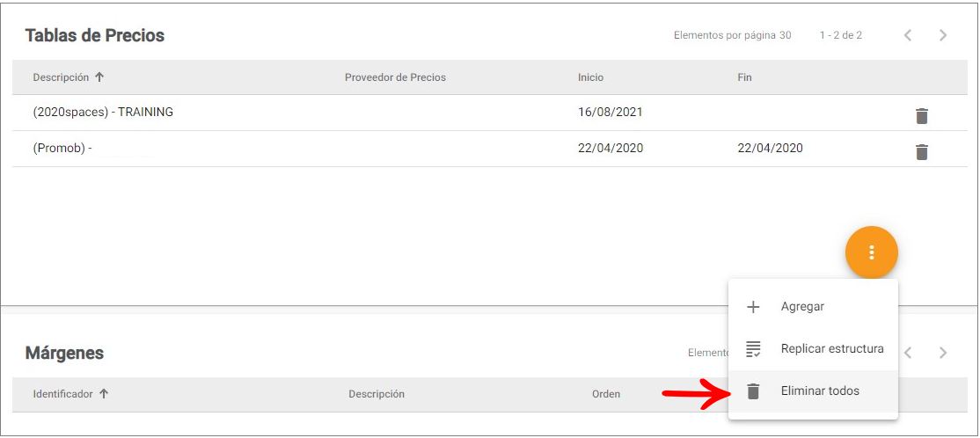Go to previous page of Tablas de Precios
Image resolution: width=980 pixels, height=438 pixels.
908,35
